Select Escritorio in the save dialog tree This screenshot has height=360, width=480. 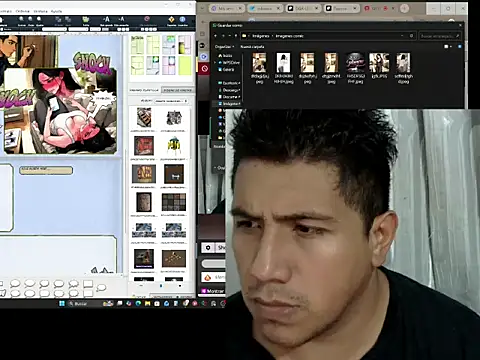(230, 83)
